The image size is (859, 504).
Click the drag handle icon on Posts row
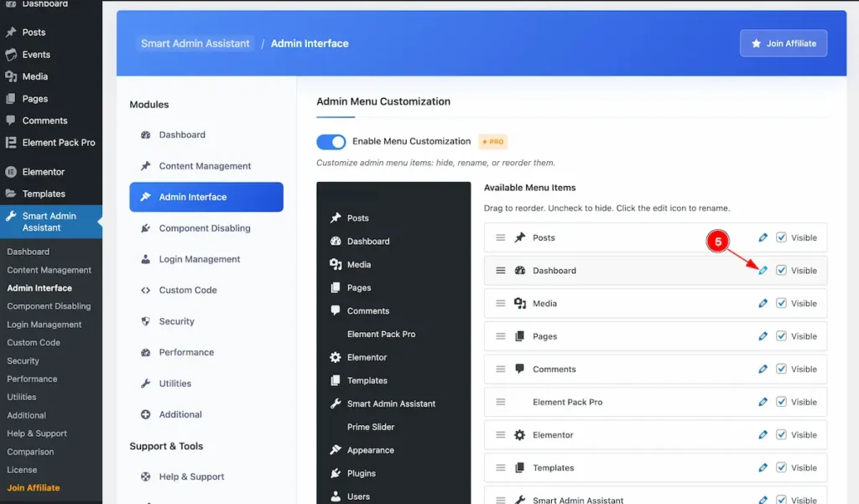click(x=500, y=237)
